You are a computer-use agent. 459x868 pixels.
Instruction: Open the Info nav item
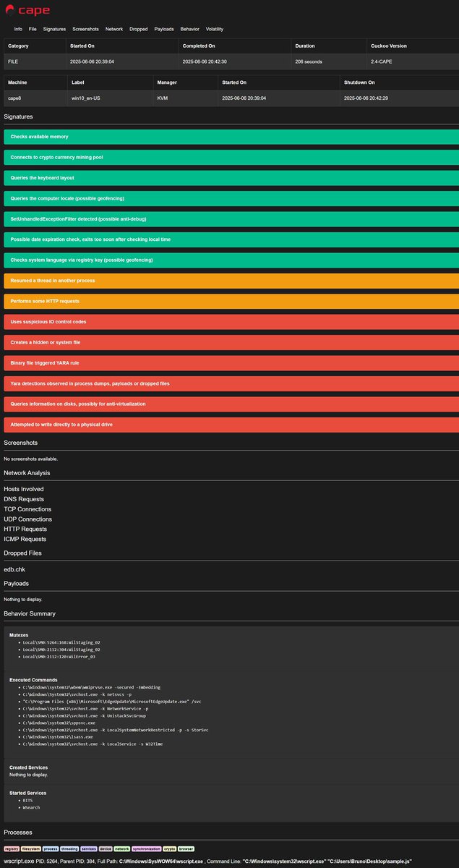point(18,29)
